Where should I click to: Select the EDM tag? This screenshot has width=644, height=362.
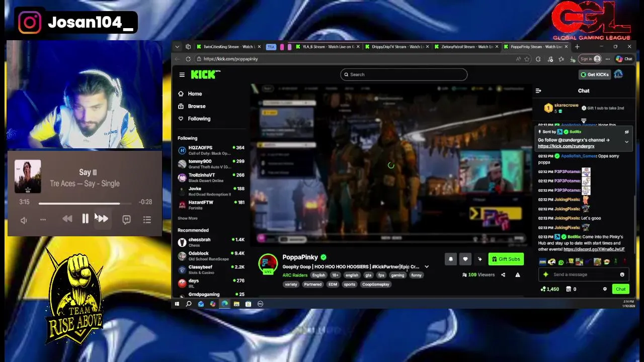click(x=333, y=285)
